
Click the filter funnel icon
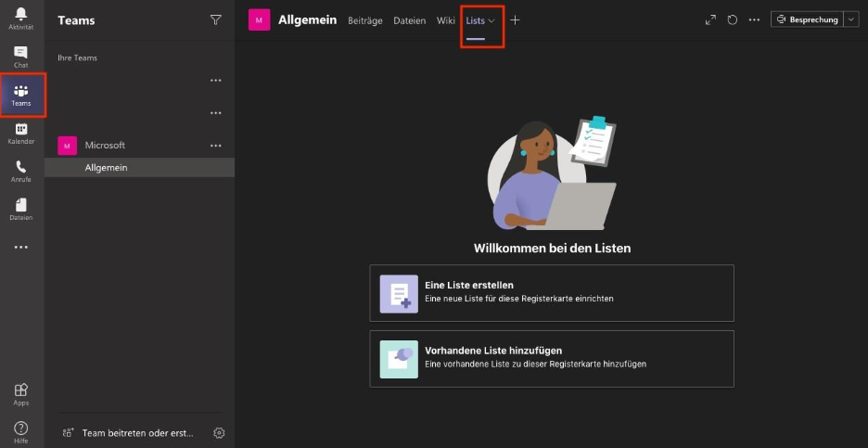coord(216,19)
